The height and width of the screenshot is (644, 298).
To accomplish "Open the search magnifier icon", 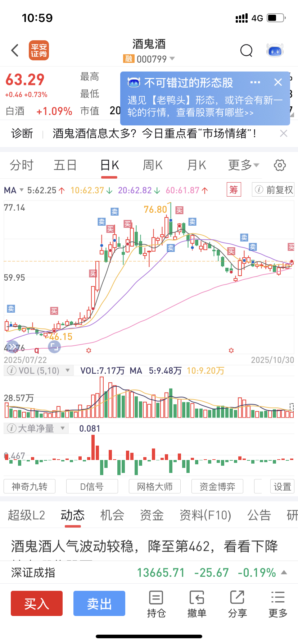I will click(247, 51).
